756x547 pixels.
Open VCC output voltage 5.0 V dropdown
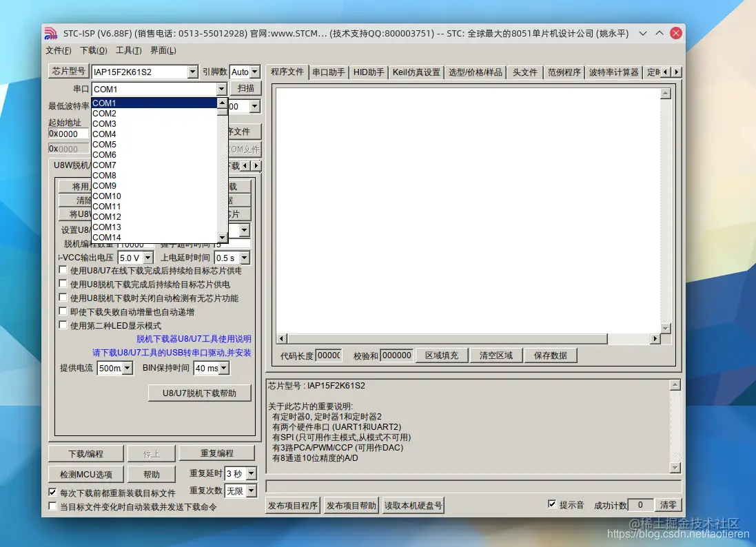(x=148, y=258)
